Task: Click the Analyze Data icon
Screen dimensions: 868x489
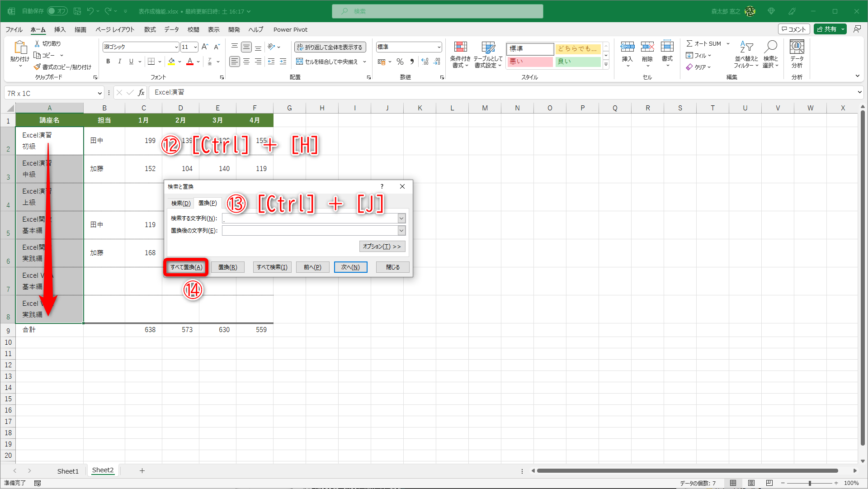Action: 797,47
